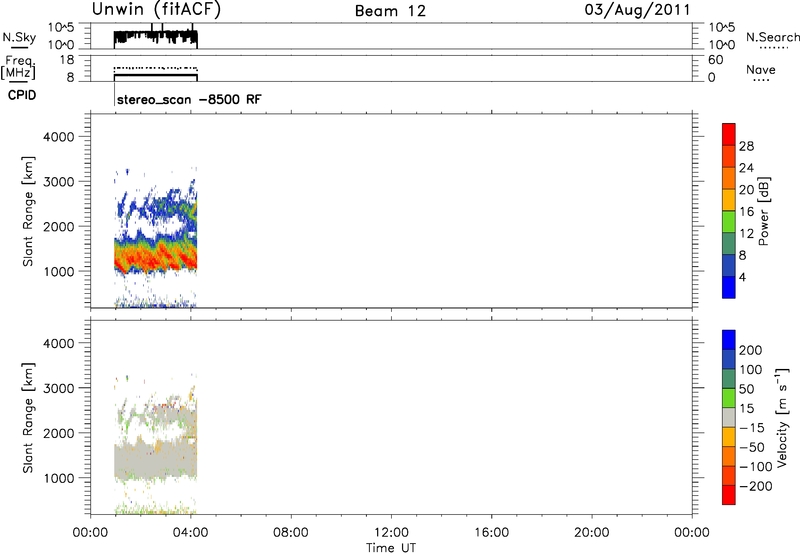
Task: Click the velocity colorbar's gray segment
Action: tap(729, 417)
